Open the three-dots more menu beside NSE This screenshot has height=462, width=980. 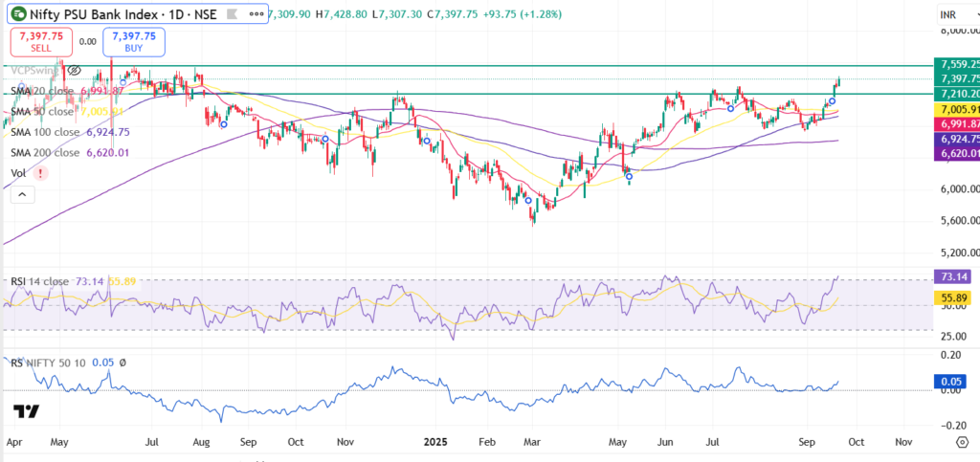point(256,13)
